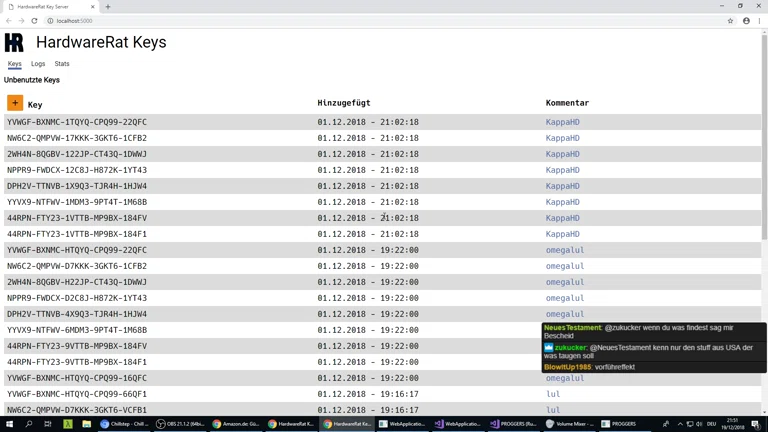The height and width of the screenshot is (432, 768).
Task: Open OBS from the Windows taskbar
Action: click(x=181, y=424)
